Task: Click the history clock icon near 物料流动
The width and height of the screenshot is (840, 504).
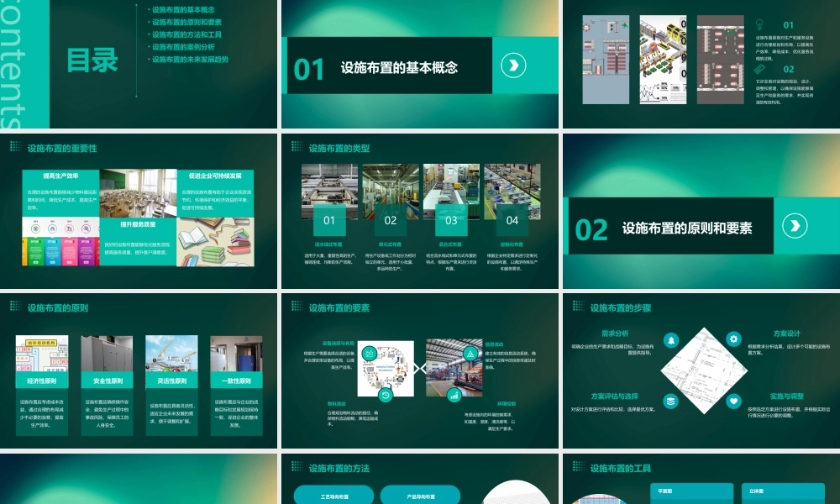Action: (x=386, y=396)
